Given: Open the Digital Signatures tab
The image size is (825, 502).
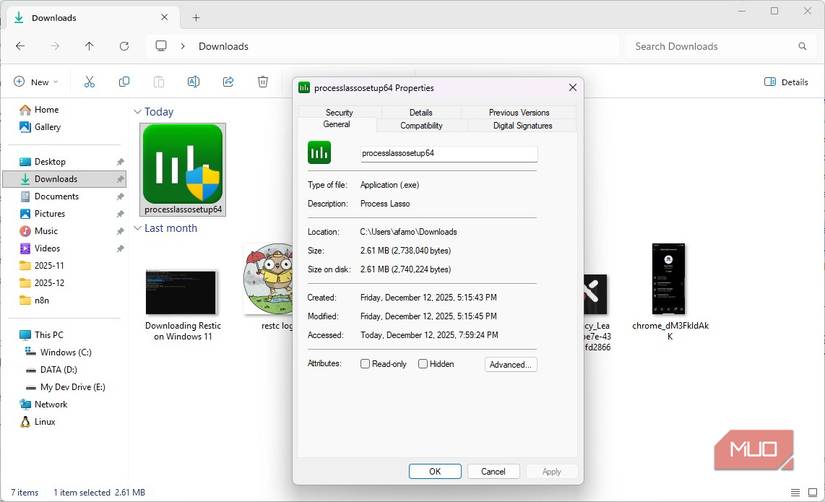Looking at the screenshot, I should 522,125.
